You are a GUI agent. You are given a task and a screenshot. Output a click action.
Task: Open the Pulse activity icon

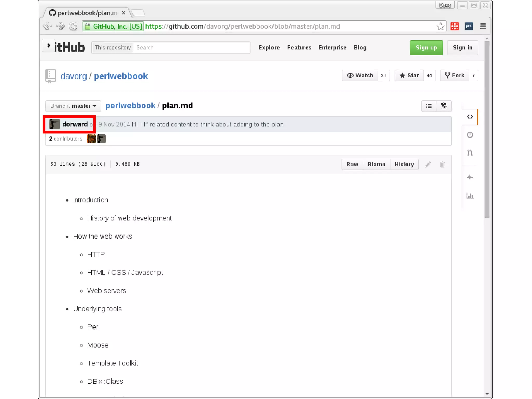[470, 177]
